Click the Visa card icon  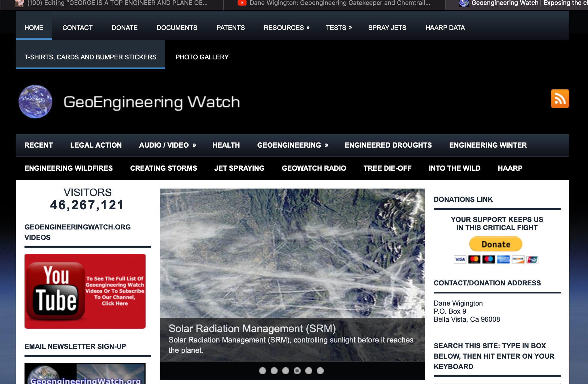click(460, 259)
